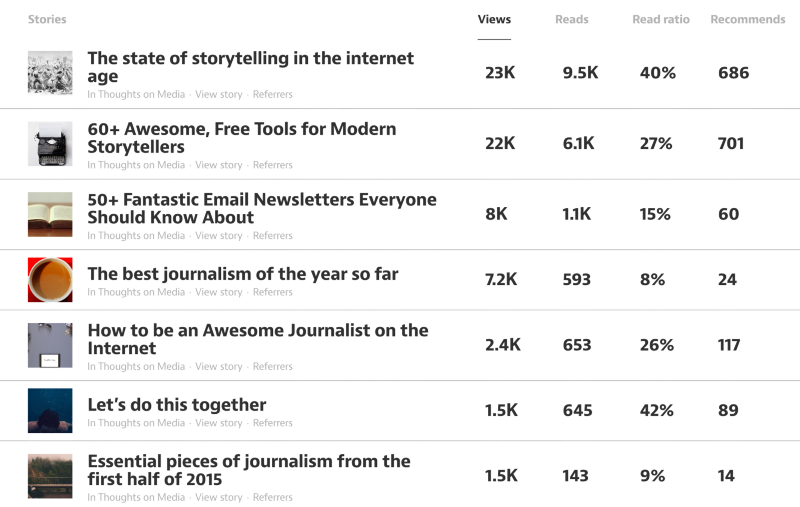The height and width of the screenshot is (507, 800).
Task: Click View story under How to be an Awesome Journalist
Action: click(219, 367)
